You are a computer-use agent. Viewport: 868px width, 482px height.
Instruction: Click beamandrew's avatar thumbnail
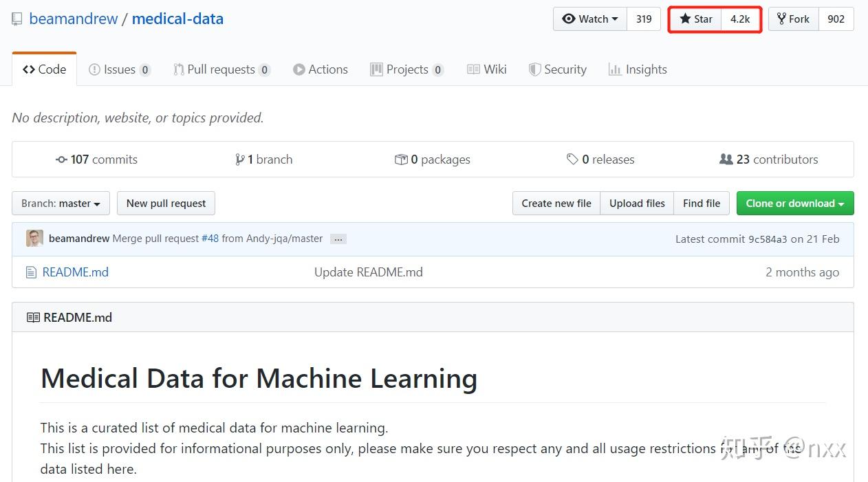[x=34, y=239]
